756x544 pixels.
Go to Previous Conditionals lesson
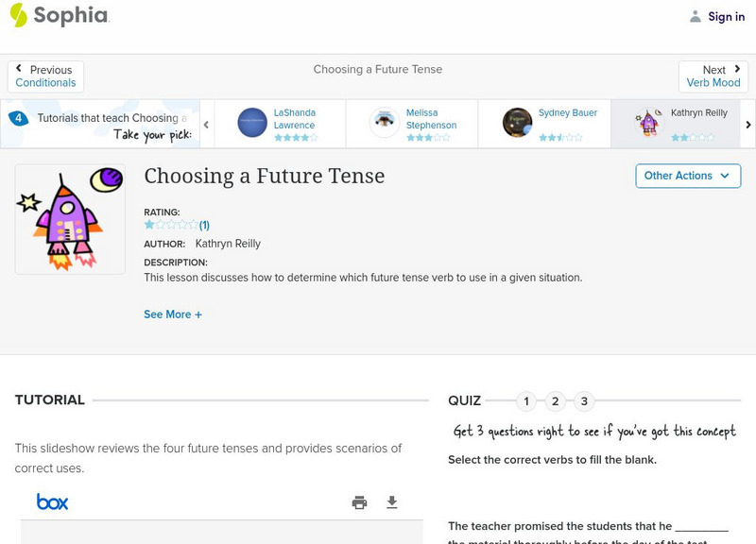pos(45,75)
